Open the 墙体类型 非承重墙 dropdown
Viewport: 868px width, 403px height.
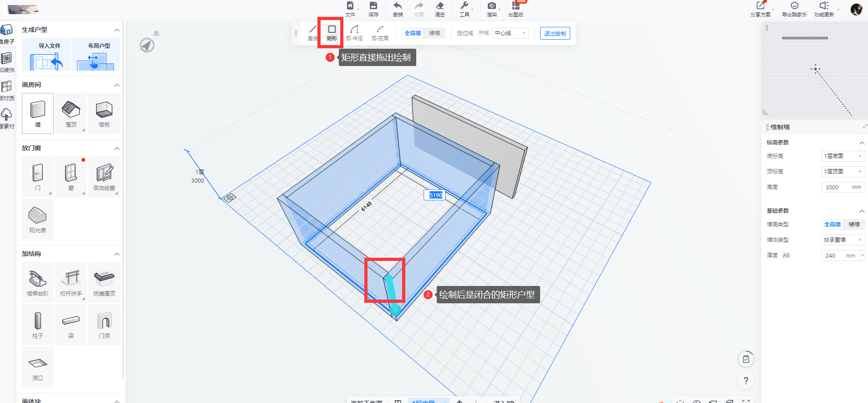(x=842, y=240)
